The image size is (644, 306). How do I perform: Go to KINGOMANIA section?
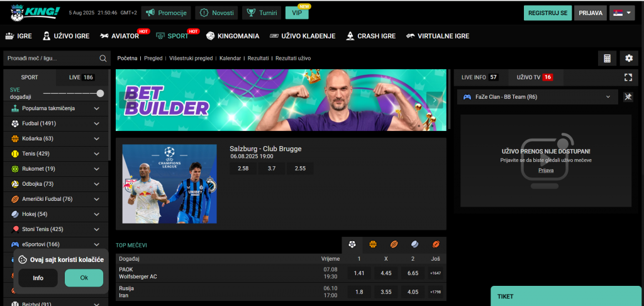[x=233, y=36]
